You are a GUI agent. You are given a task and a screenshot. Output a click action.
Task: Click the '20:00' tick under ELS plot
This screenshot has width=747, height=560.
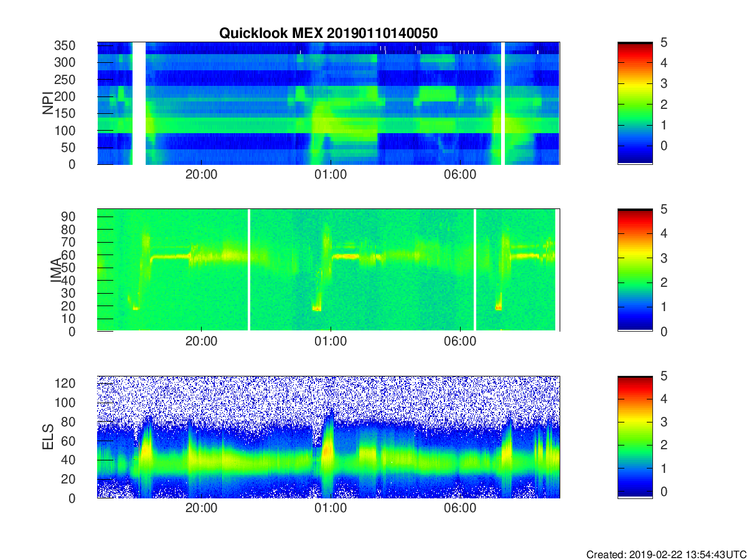click(201, 508)
